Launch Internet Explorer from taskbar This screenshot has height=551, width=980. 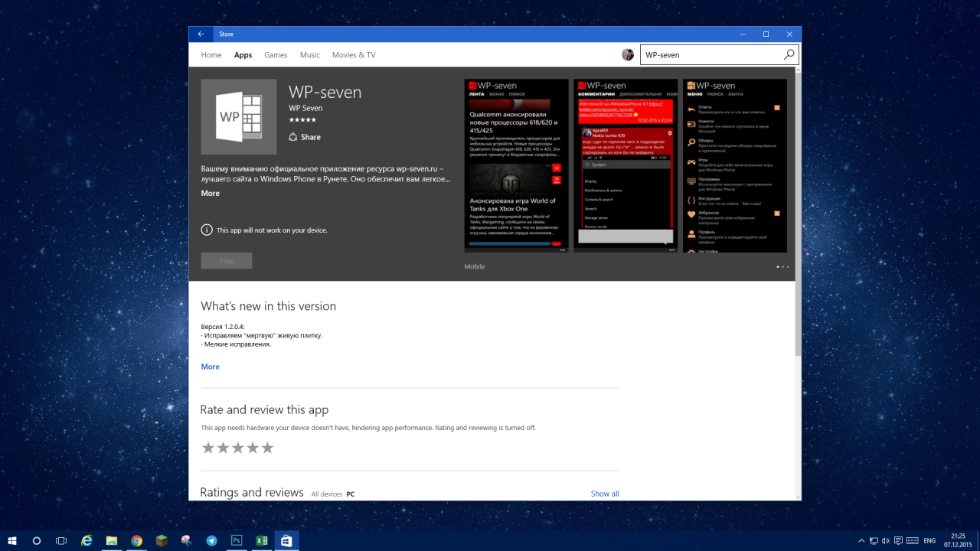click(87, 541)
